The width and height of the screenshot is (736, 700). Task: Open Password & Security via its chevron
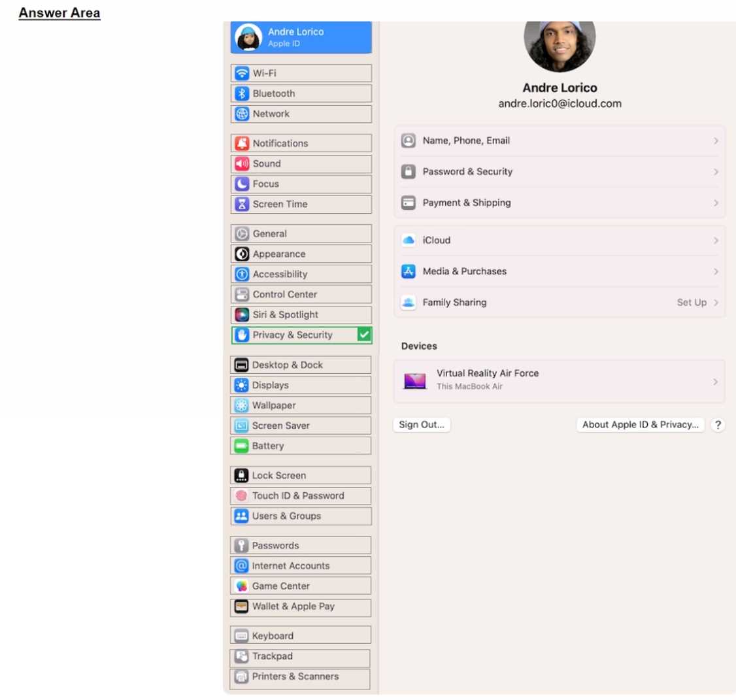click(x=717, y=171)
